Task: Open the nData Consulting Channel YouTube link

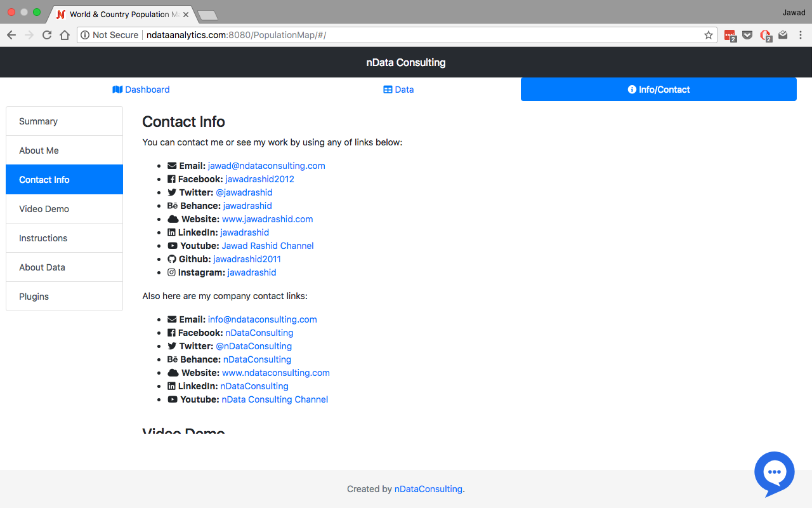Action: 275,399
